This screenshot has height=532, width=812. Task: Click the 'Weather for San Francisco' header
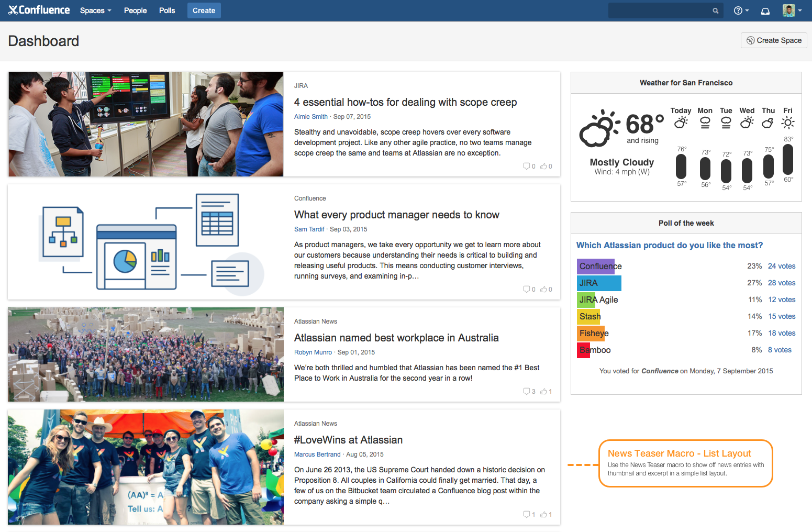point(686,83)
